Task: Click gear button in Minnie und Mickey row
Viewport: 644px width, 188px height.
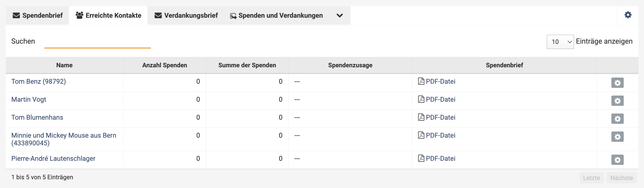Action: (617, 137)
